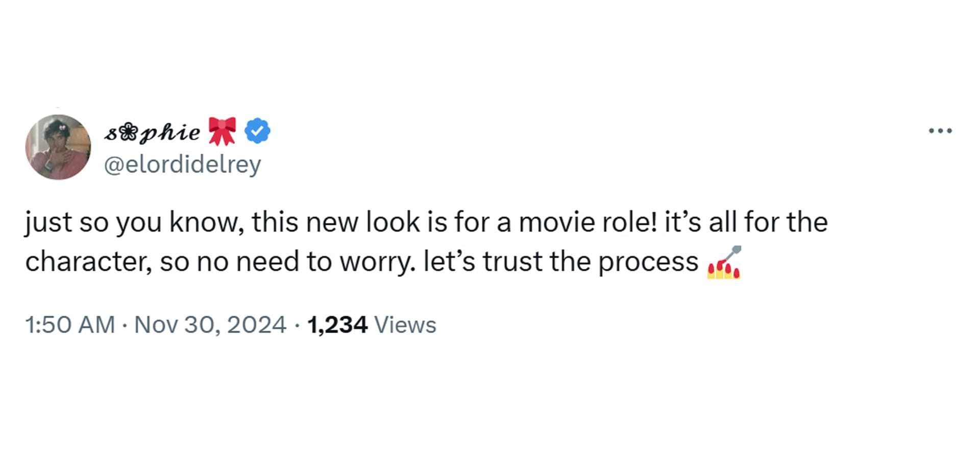This screenshot has height=459, width=980.
Task: Click 'it’s all for the' in the tweet
Action: click(746, 222)
